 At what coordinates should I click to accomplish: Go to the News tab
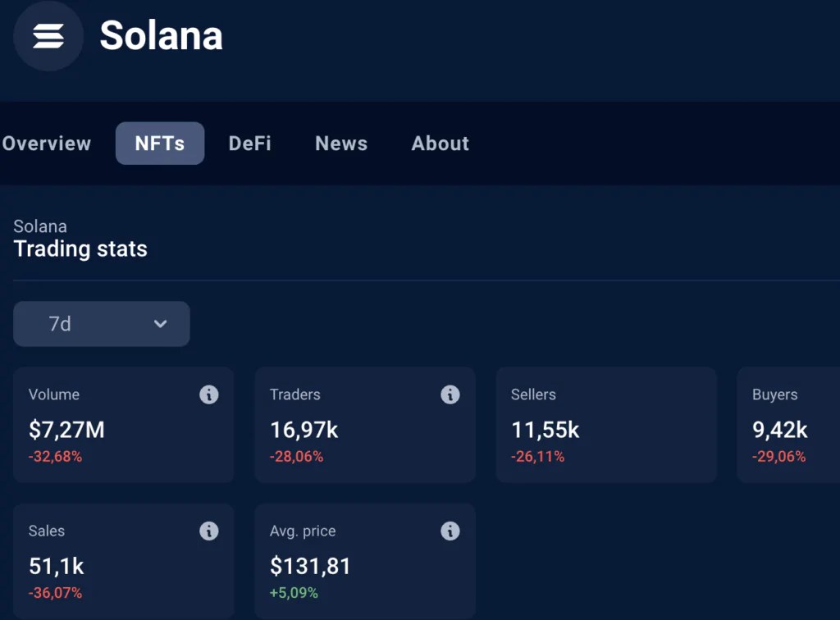[341, 144]
